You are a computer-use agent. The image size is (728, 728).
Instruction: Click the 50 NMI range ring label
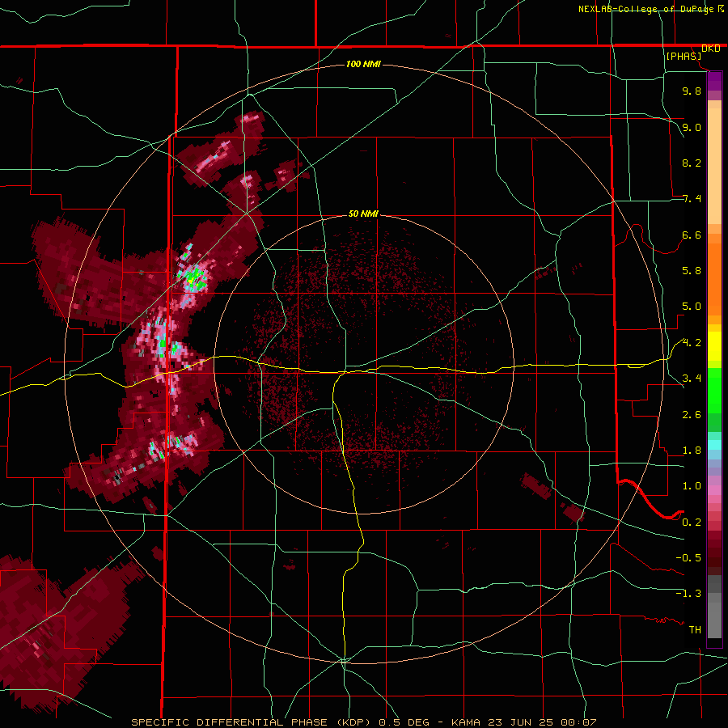[363, 214]
